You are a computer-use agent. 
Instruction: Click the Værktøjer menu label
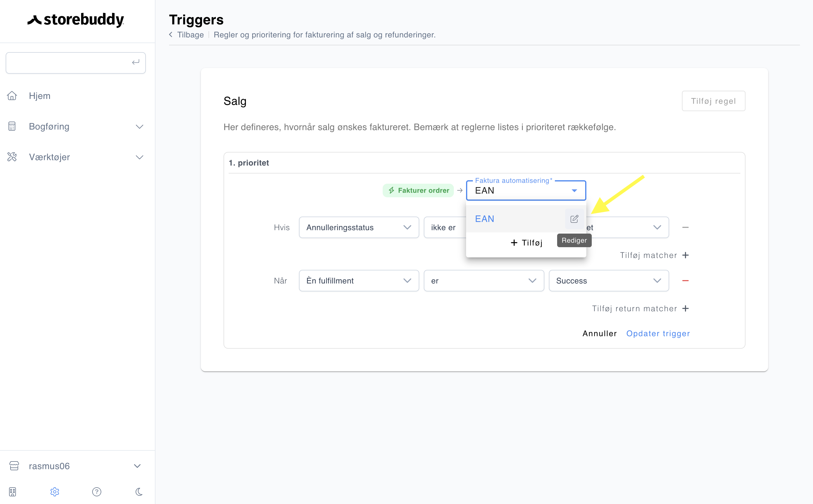(x=49, y=157)
